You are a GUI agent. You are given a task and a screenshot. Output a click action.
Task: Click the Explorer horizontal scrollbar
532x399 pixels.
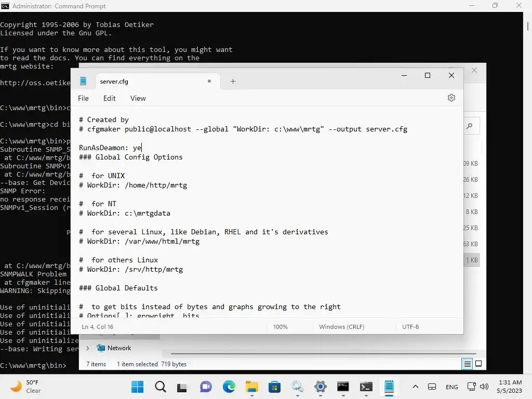pyautogui.click(x=323, y=354)
